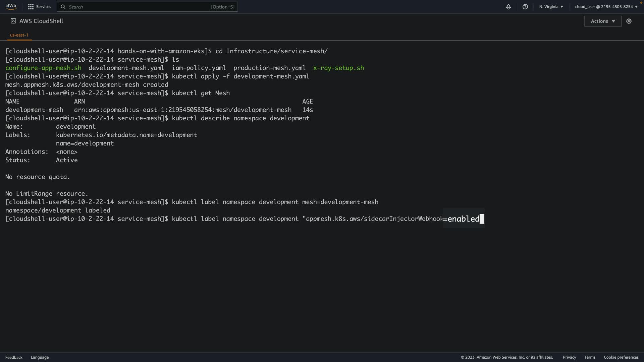Expand the N. Virginia region selector
Screen dimensions: 644x362
pos(551,7)
